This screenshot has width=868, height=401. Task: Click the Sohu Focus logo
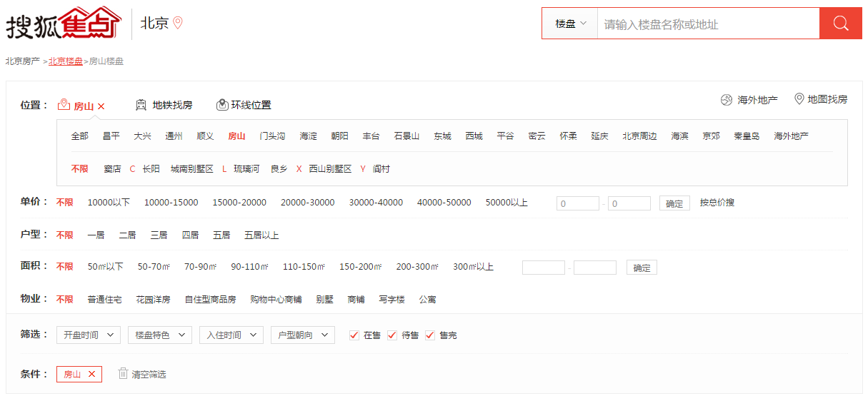tap(64, 24)
